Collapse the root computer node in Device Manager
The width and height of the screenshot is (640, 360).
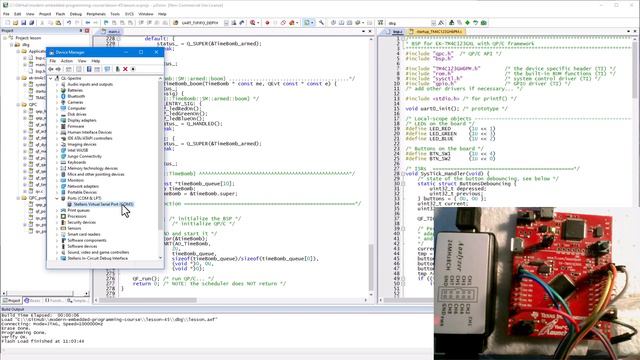51,78
